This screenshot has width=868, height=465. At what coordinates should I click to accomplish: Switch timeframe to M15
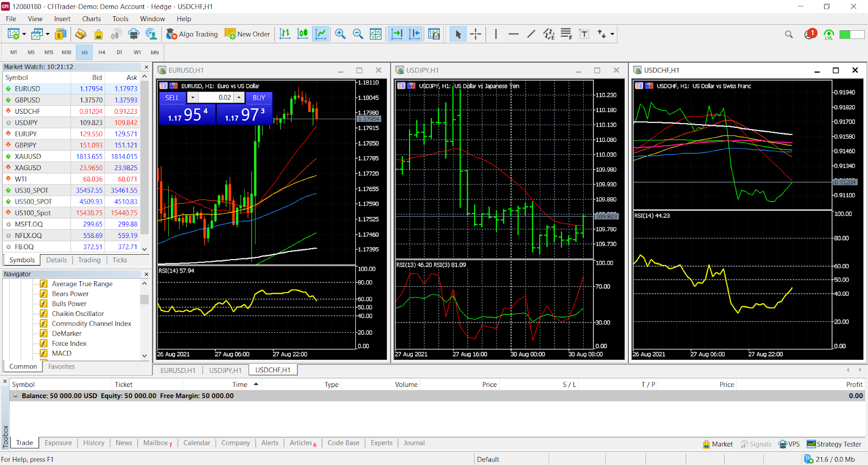pos(49,53)
